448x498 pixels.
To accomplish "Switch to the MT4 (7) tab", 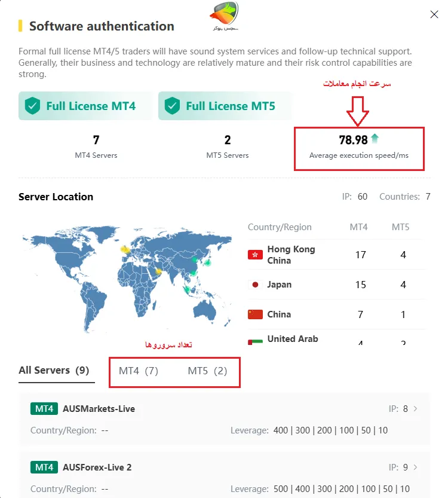I will pyautogui.click(x=139, y=371).
